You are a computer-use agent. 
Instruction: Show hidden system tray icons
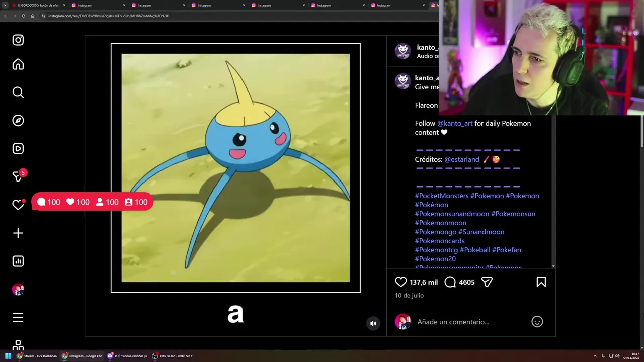point(595,356)
